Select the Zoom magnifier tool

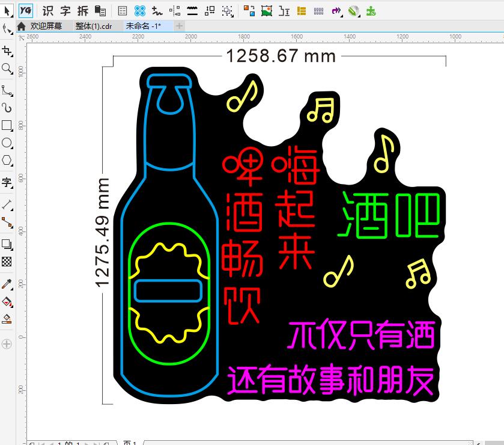click(7, 69)
